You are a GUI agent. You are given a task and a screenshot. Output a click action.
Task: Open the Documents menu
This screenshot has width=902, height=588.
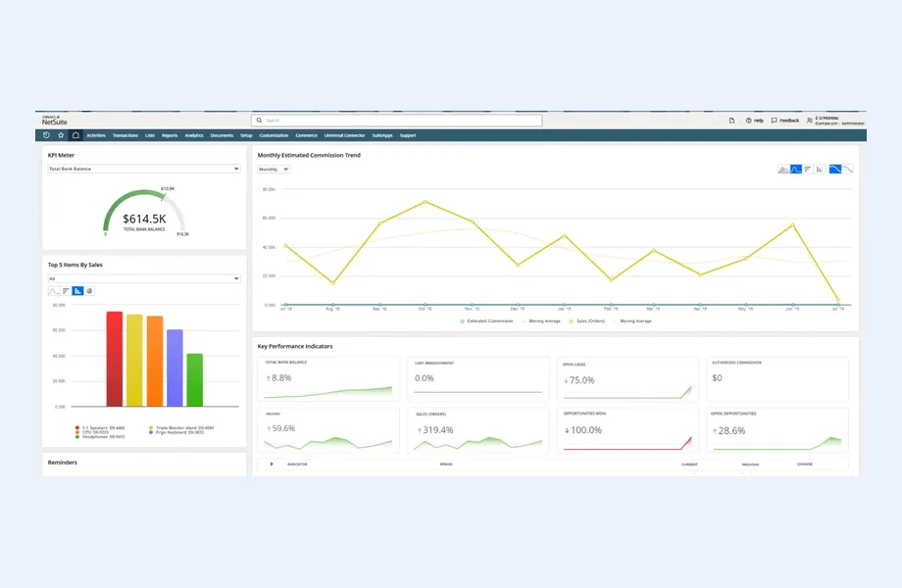pos(222,135)
